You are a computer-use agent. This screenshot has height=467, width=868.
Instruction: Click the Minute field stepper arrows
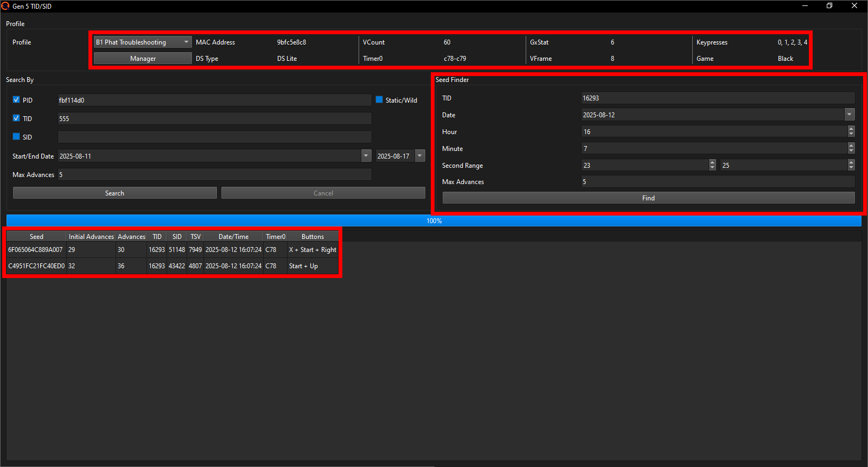coord(851,148)
